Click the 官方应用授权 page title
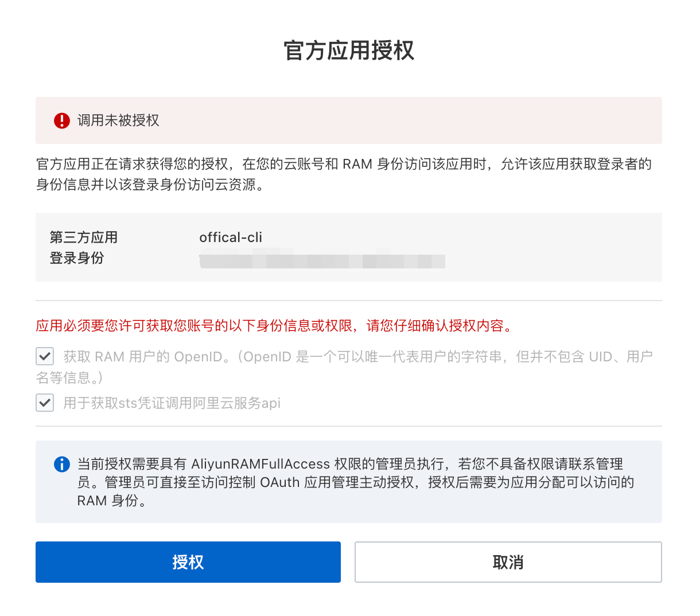The width and height of the screenshot is (700, 616). pos(350,51)
